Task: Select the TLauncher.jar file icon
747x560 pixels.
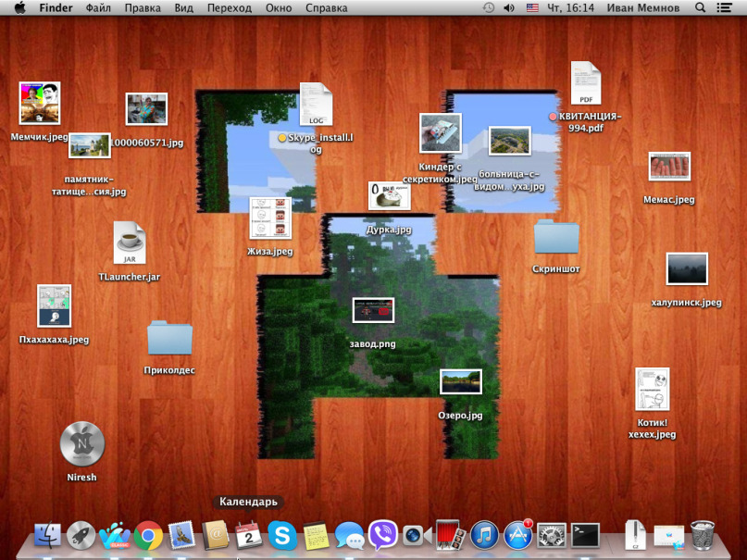Action: (130, 243)
